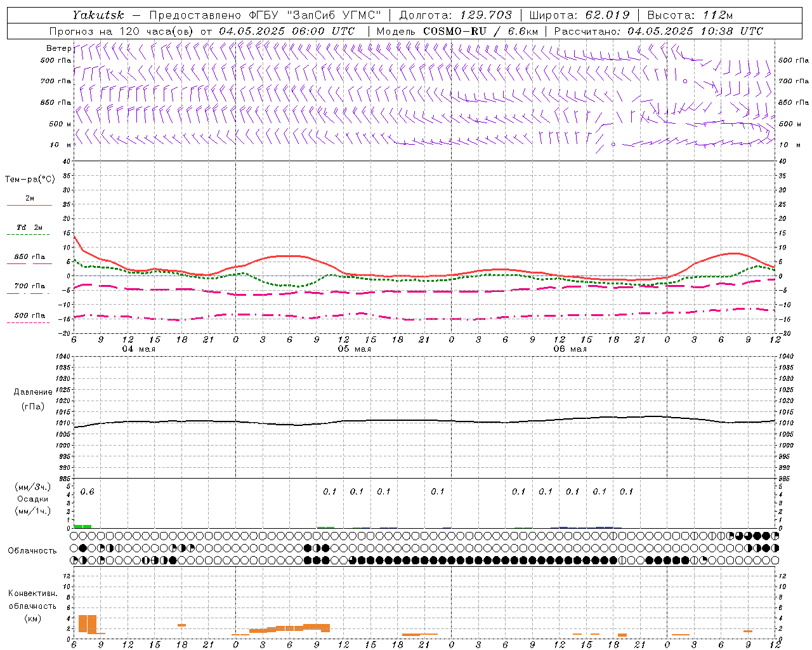Select the "Долгота: 129.703" header field
This screenshot has width=812, height=650.
(x=455, y=15)
